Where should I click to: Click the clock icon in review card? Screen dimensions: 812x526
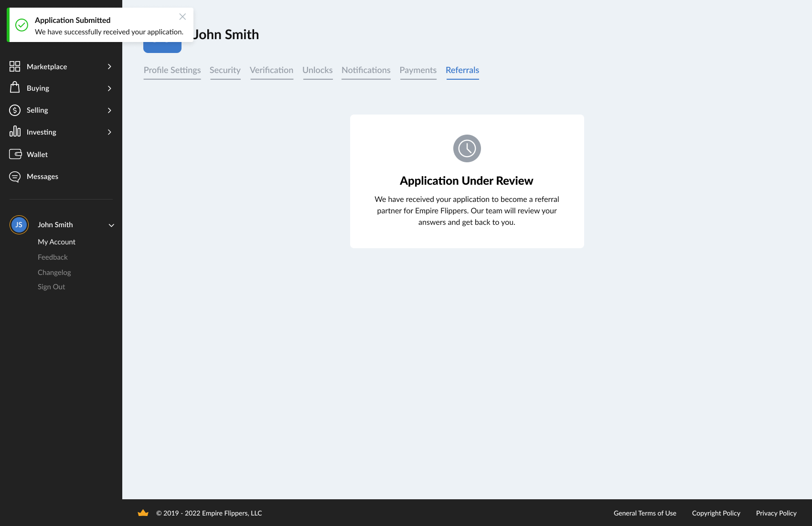click(467, 148)
